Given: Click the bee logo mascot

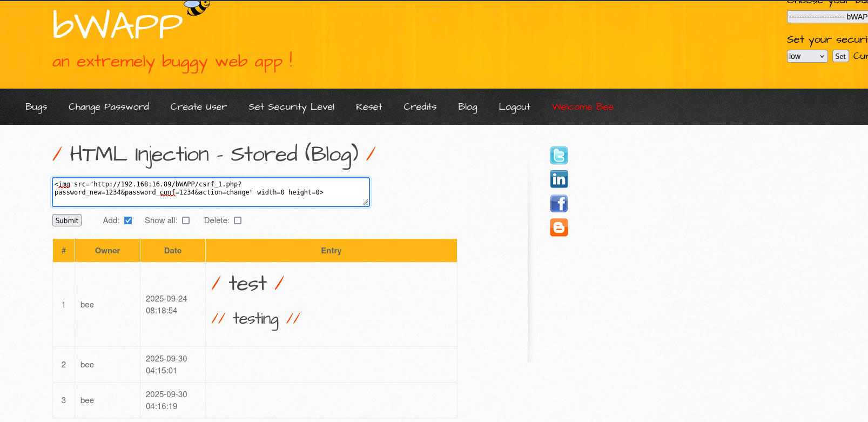Looking at the screenshot, I should [x=197, y=8].
